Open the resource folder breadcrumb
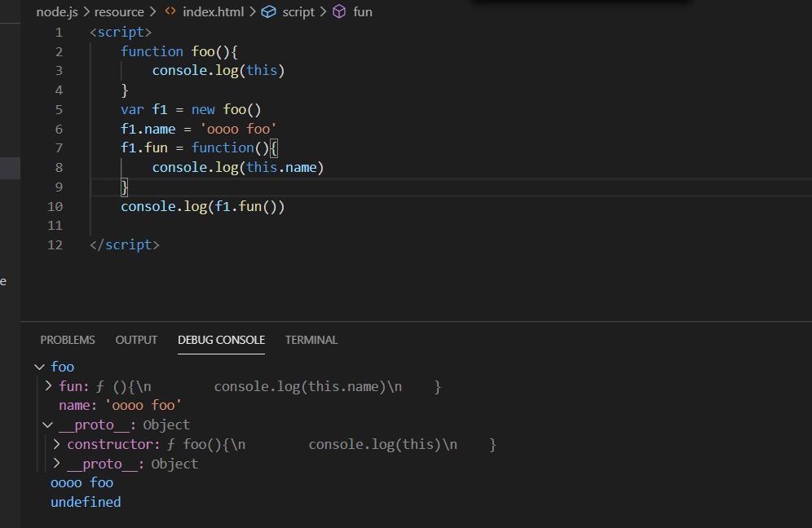This screenshot has height=528, width=812. tap(118, 11)
